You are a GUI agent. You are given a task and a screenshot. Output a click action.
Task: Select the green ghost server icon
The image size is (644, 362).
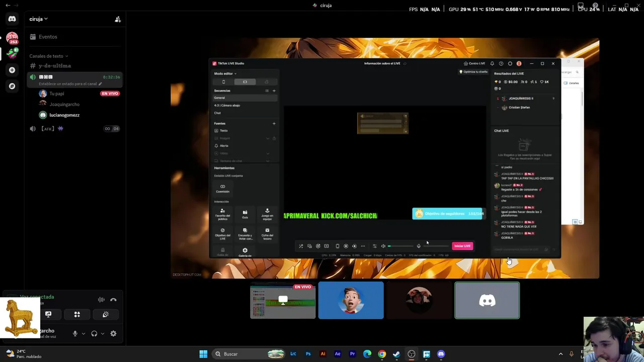click(x=12, y=53)
